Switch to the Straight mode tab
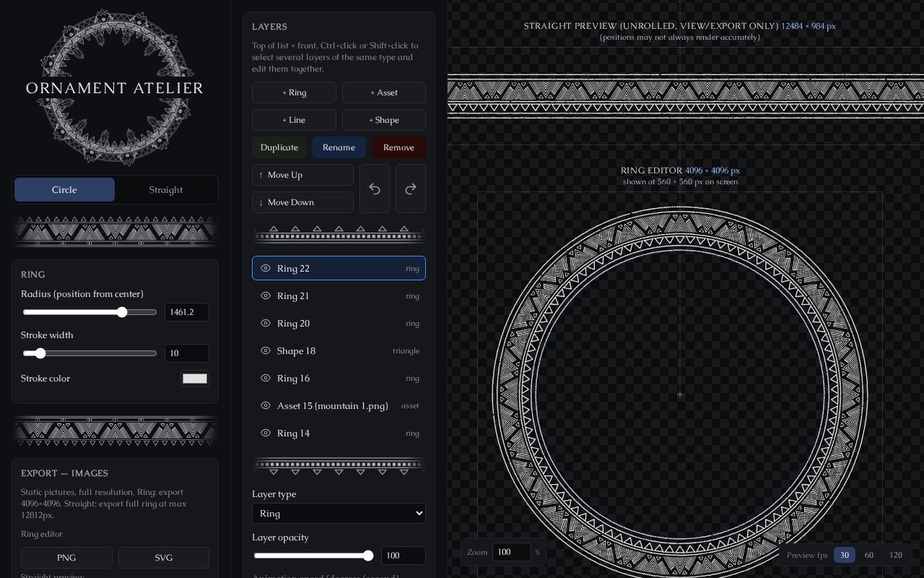Screen dimensions: 924x578 point(166,189)
